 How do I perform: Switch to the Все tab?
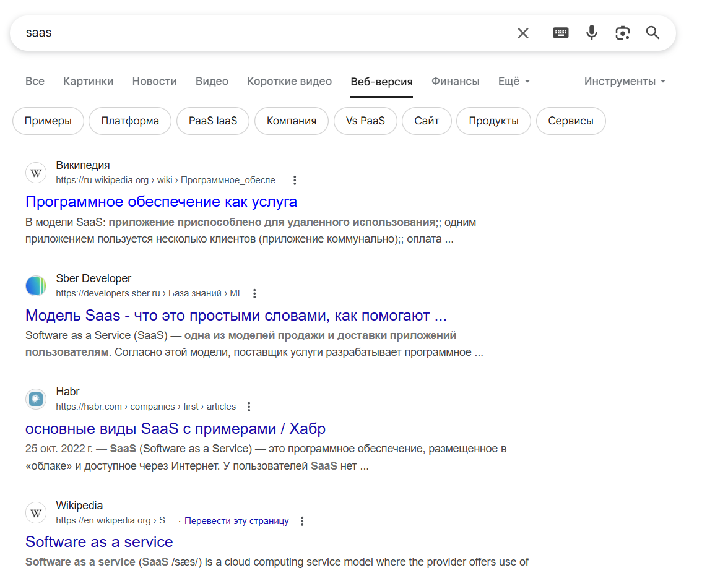(x=35, y=81)
